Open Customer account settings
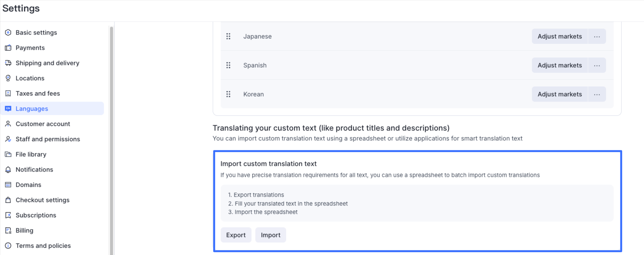This screenshot has height=255, width=644. coord(43,124)
